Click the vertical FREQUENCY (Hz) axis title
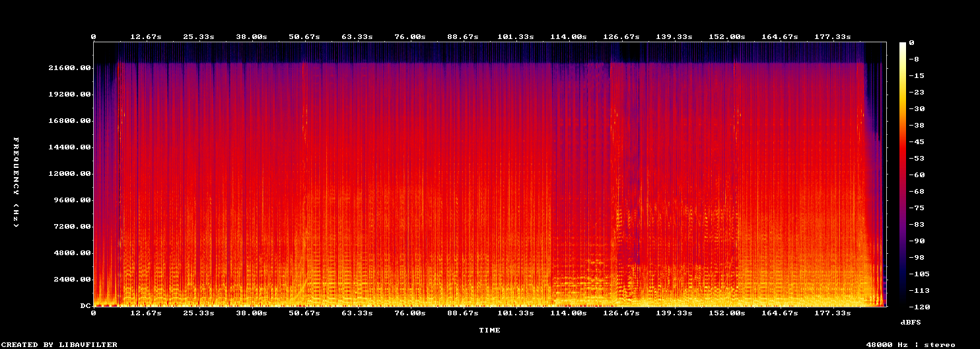The image size is (980, 349). coord(16,182)
